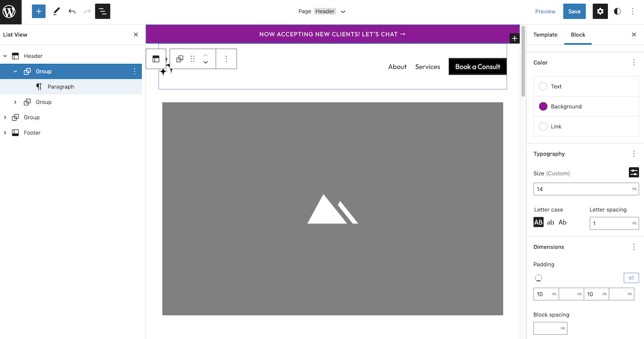Open the block inserter plus button
644x339 pixels.
pyautogui.click(x=39, y=11)
